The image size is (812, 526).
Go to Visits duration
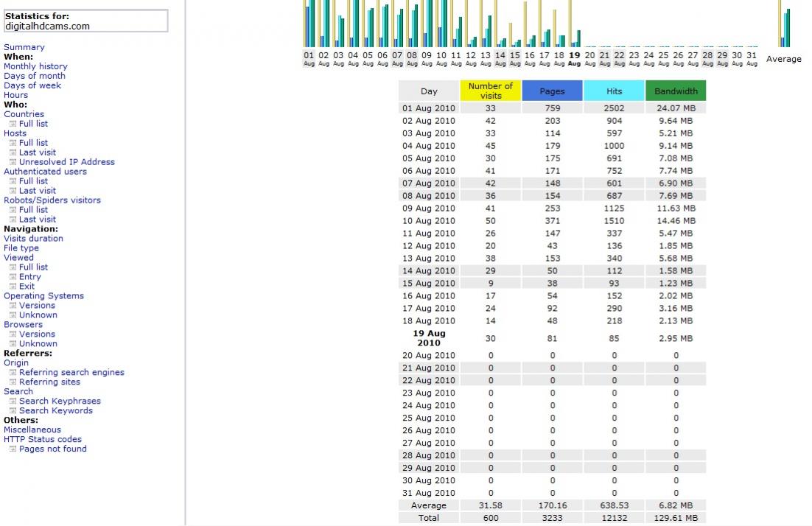click(x=34, y=238)
